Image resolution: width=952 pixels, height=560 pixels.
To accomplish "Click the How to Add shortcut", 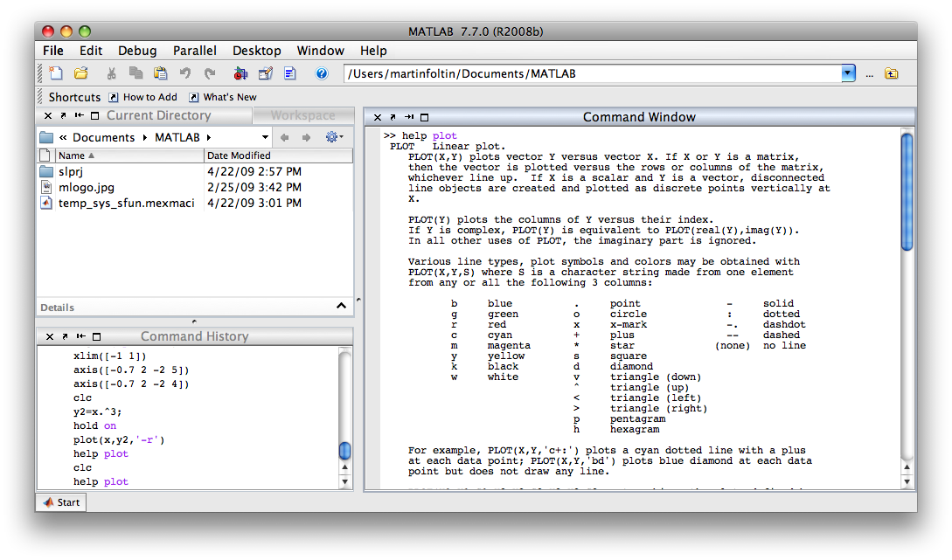I will point(143,97).
